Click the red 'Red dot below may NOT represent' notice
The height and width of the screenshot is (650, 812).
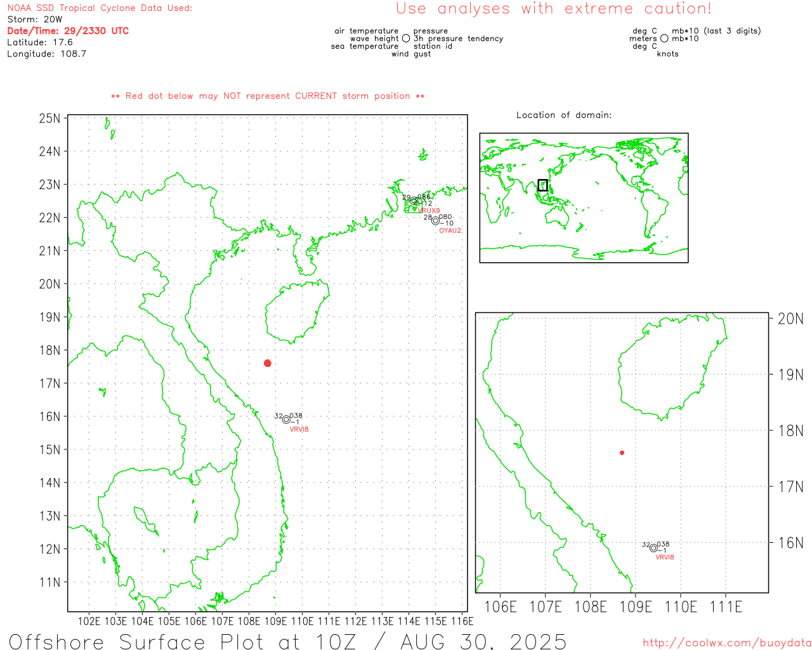coord(268,96)
